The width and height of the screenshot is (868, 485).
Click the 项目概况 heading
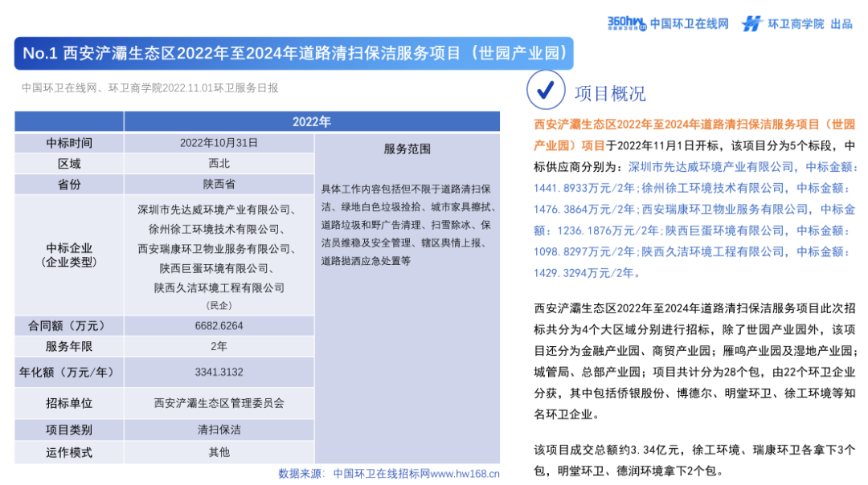point(610,93)
